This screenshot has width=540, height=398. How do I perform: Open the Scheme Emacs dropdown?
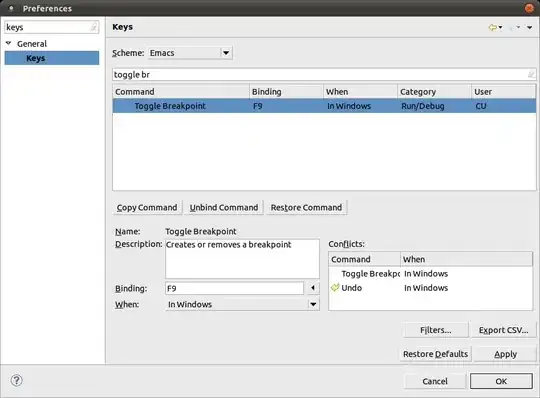(190, 53)
